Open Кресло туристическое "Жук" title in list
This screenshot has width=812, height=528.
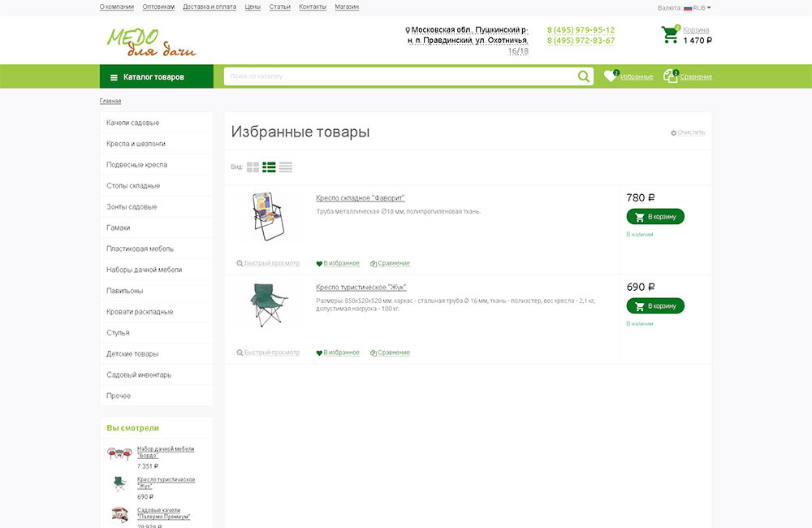(x=361, y=287)
